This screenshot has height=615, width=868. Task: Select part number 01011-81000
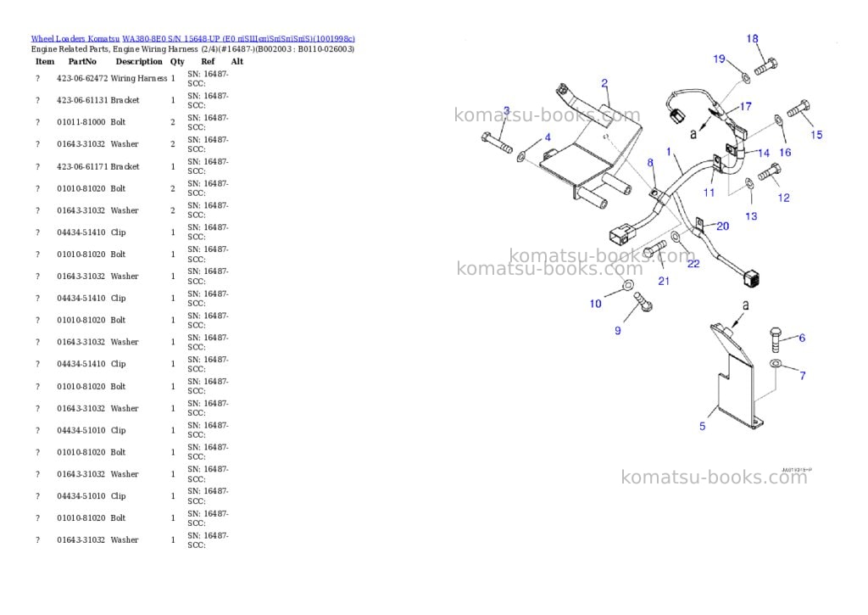coord(81,122)
